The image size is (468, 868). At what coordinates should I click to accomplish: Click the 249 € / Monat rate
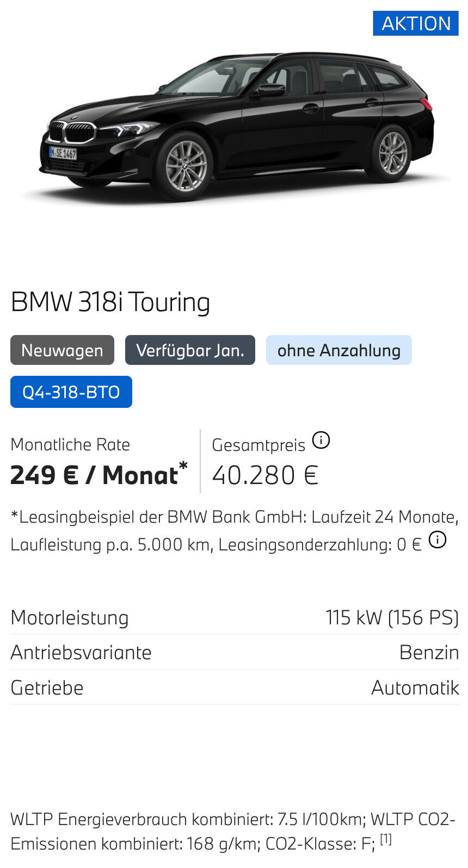coord(98,475)
